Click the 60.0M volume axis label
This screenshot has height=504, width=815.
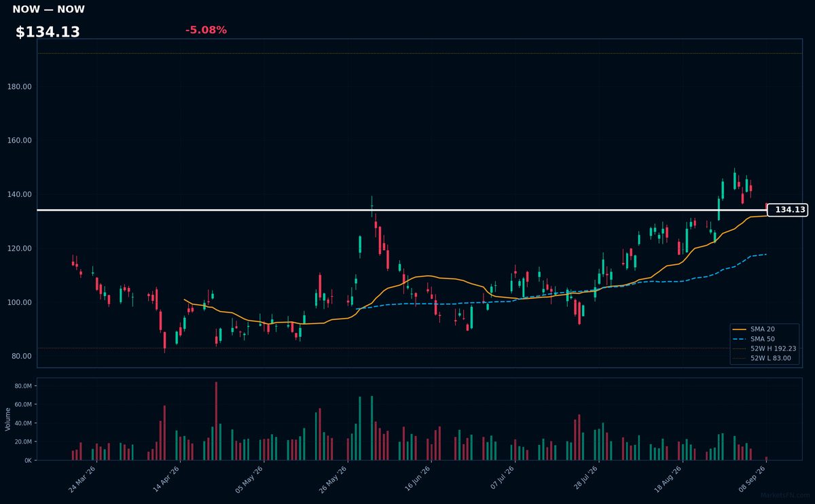coord(23,405)
